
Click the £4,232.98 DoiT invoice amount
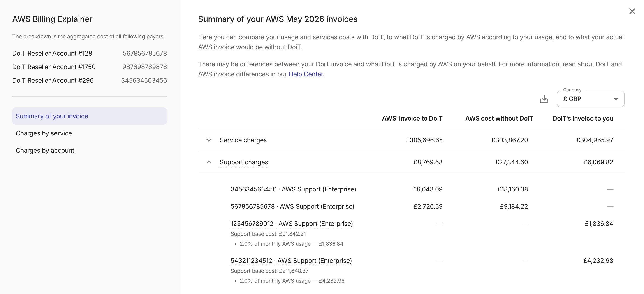(598, 261)
